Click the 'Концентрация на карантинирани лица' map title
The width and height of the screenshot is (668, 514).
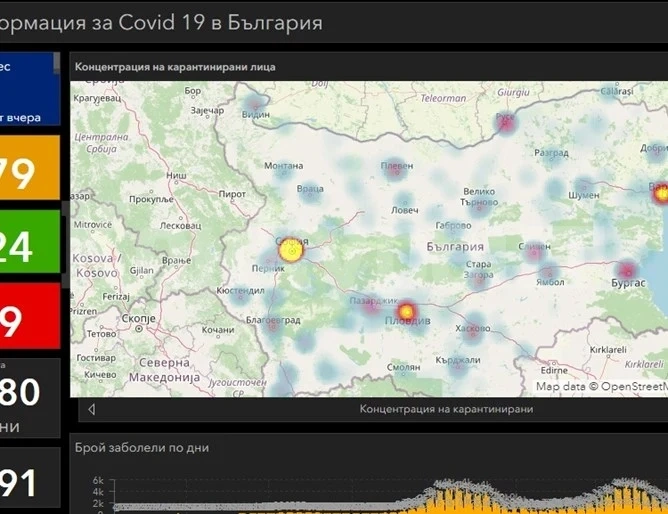pos(175,67)
